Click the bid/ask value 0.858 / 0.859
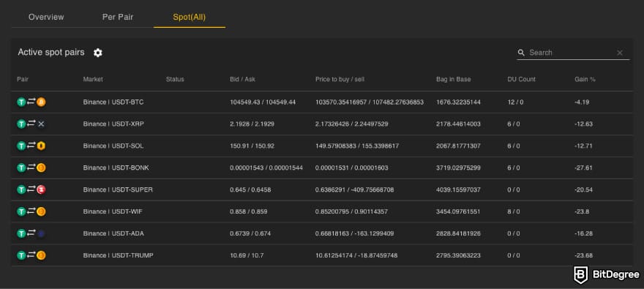The height and width of the screenshot is (289, 644). tap(249, 211)
